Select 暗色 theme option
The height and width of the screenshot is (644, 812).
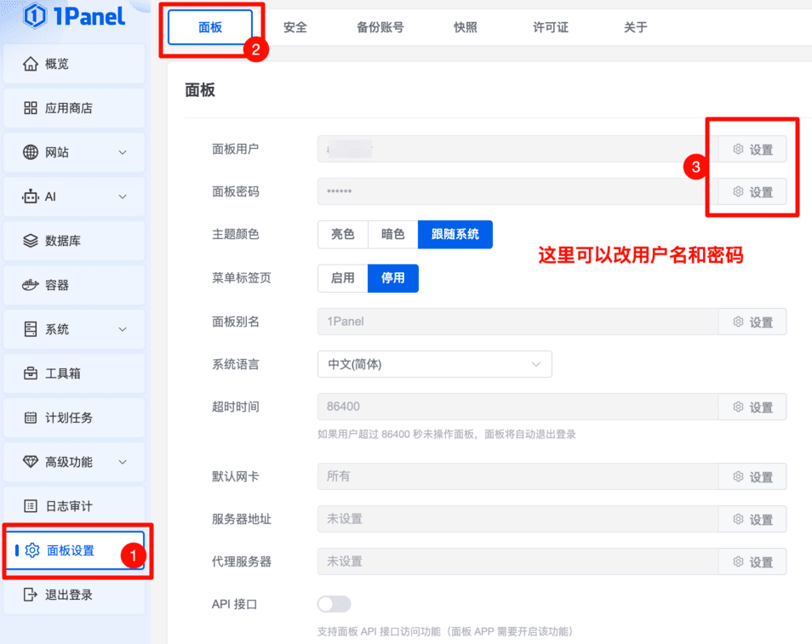392,234
